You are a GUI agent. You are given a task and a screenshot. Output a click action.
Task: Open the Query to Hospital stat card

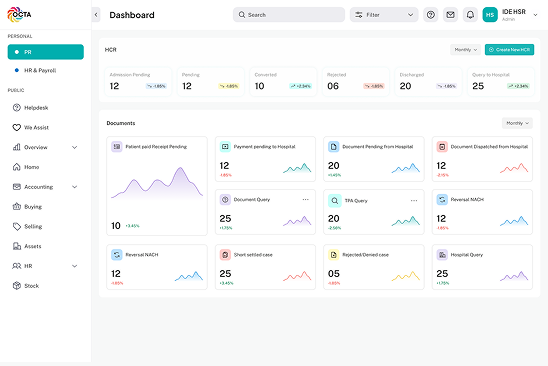pos(501,82)
